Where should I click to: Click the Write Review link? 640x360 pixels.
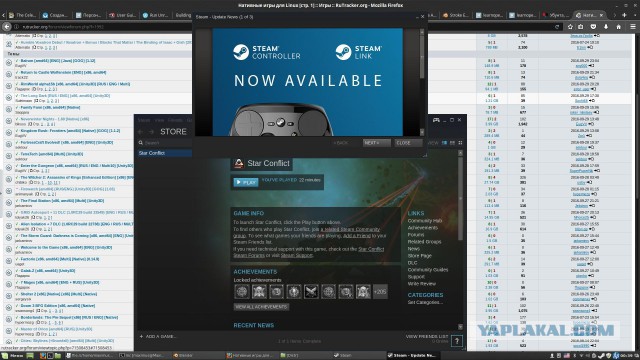tap(422, 284)
